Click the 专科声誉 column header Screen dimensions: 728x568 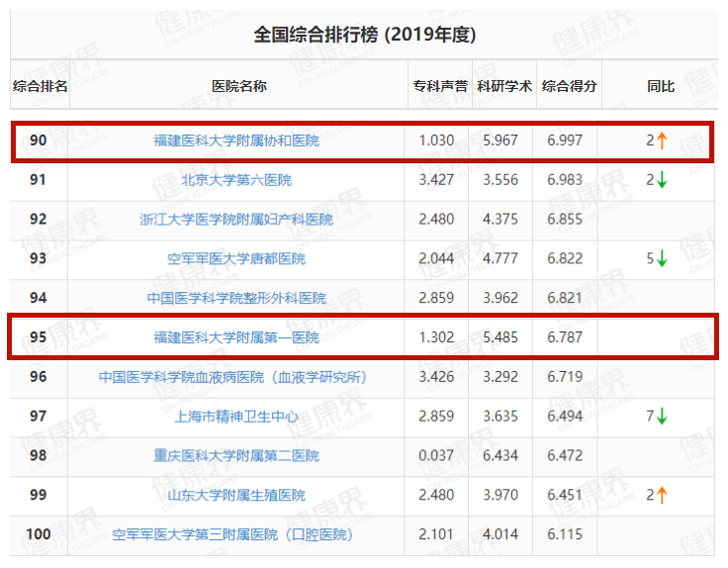coord(440,86)
